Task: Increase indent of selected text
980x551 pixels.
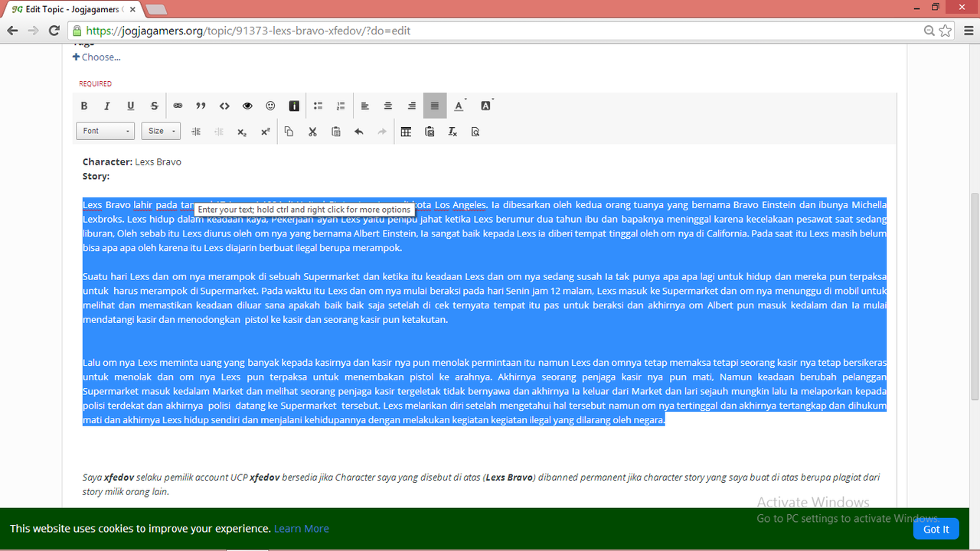Action: coord(196,132)
